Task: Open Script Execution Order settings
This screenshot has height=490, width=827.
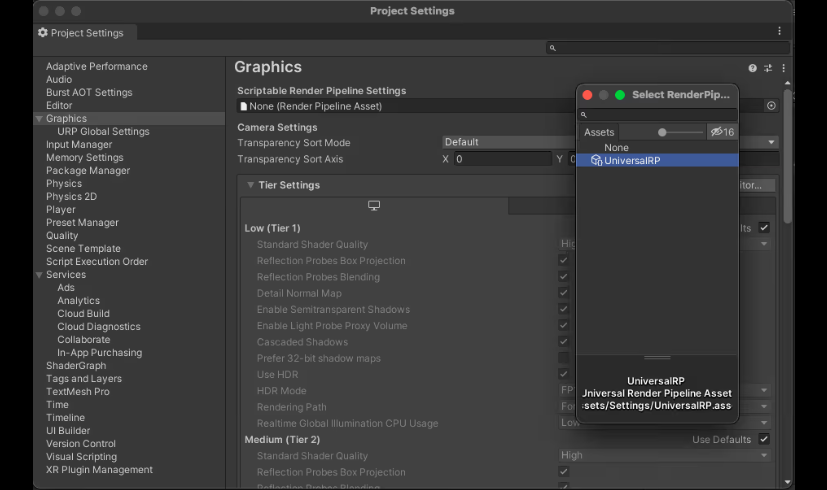Action: (x=97, y=262)
